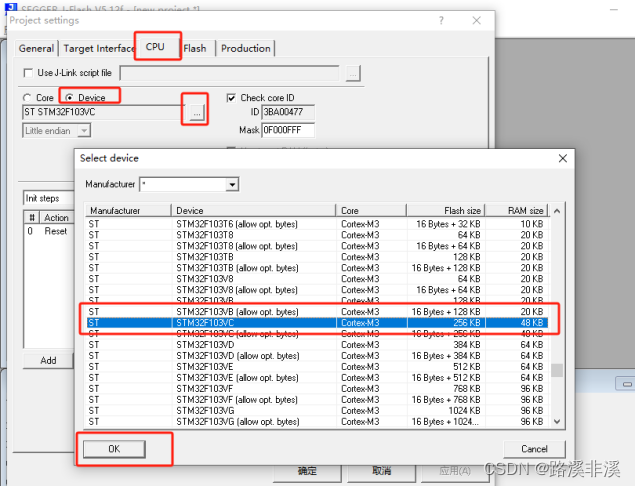Image resolution: width=636 pixels, height=487 pixels.
Task: Cancel the Select device dialog
Action: click(x=534, y=449)
